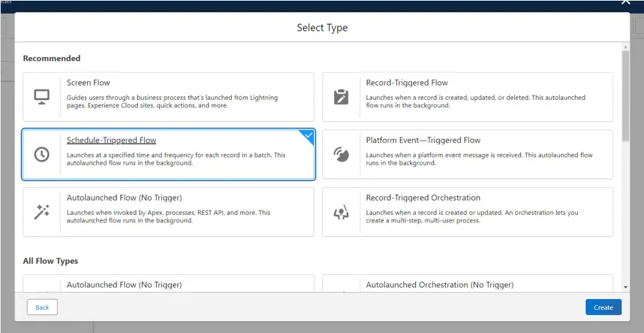644x333 pixels.
Task: Click the Record-Triggered Orchestration people icon
Action: (x=341, y=212)
